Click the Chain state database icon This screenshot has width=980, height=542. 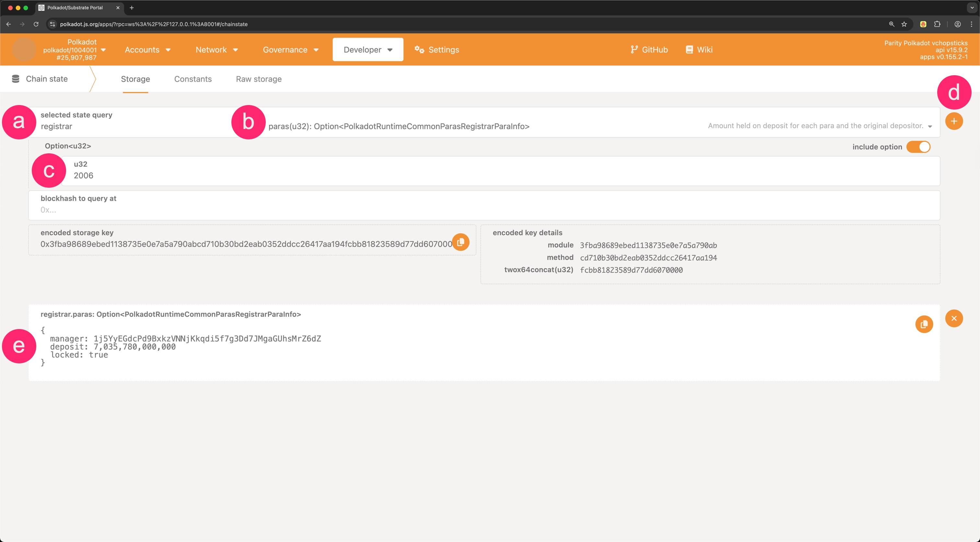pyautogui.click(x=16, y=79)
